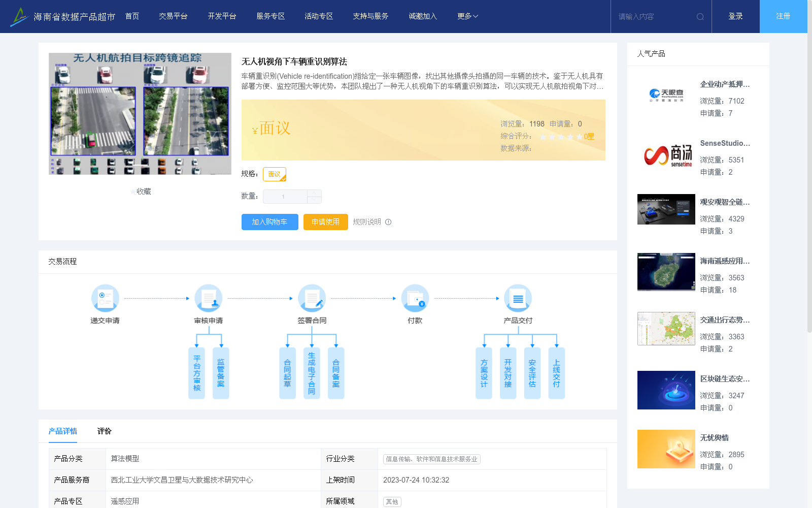
Task: Select the 面议 specification option
Action: pyautogui.click(x=275, y=174)
